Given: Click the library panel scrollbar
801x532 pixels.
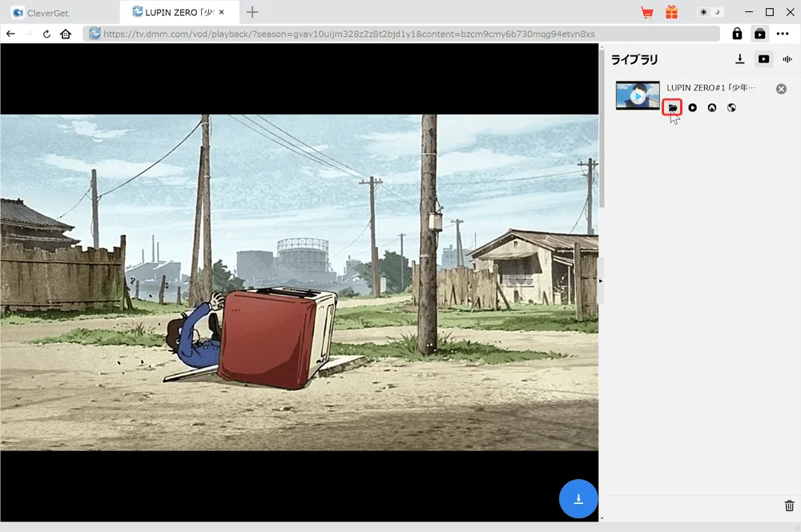Looking at the screenshot, I should pyautogui.click(x=602, y=127).
